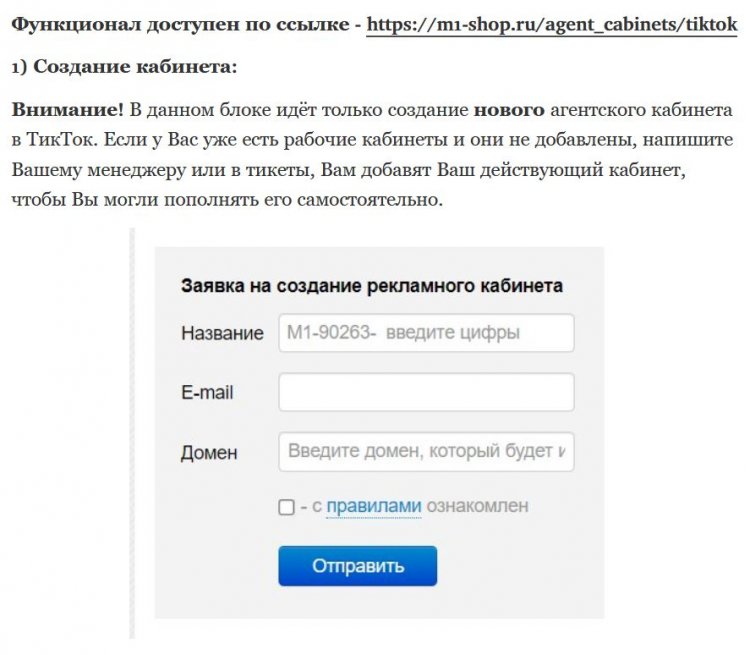The width and height of the screenshot is (750, 655).
Task: Tick the rules acknowledgement checkbox
Action: tap(287, 507)
